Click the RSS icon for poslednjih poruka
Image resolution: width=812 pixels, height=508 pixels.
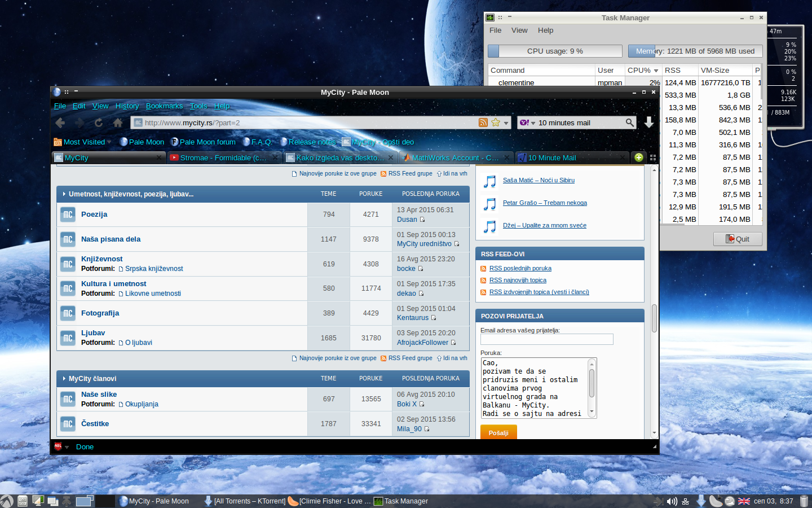pos(483,269)
